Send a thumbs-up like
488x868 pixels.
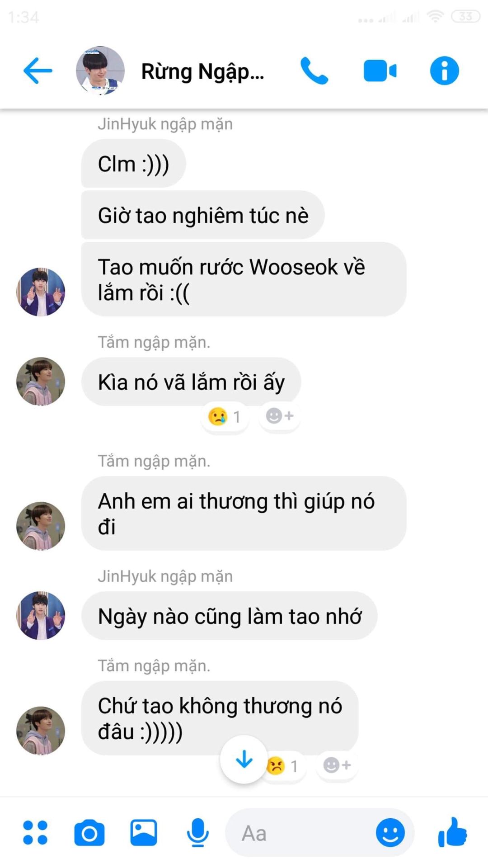[452, 832]
